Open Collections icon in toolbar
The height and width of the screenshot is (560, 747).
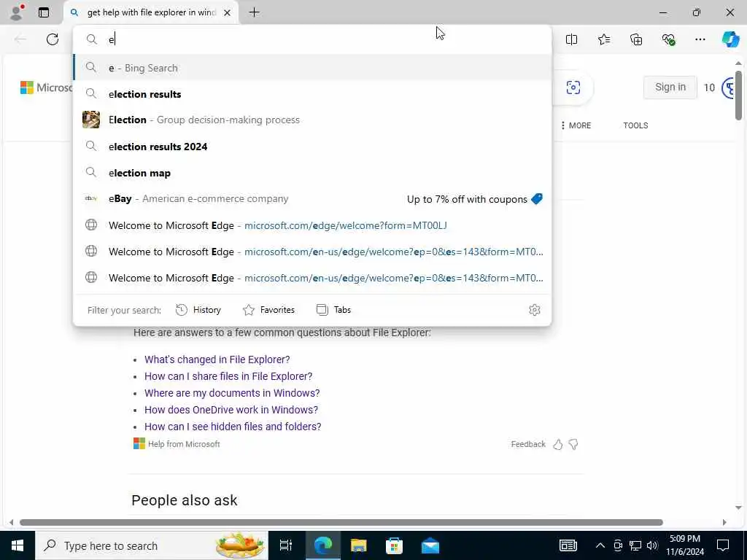(636, 39)
